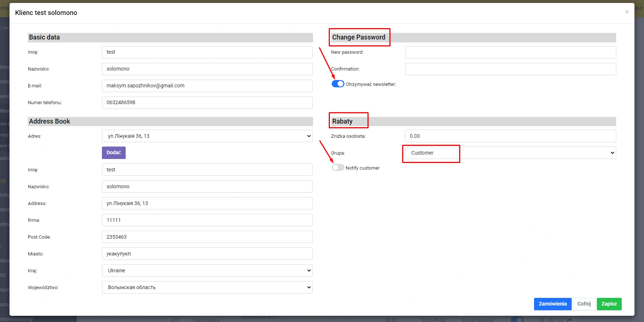
Task: Save changes with the green Zapisz button
Action: pos(609,304)
